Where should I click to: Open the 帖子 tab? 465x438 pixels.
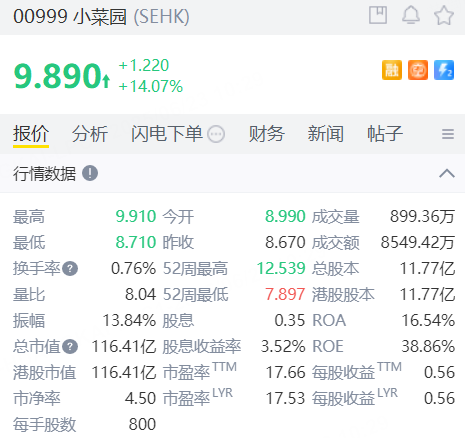(385, 134)
